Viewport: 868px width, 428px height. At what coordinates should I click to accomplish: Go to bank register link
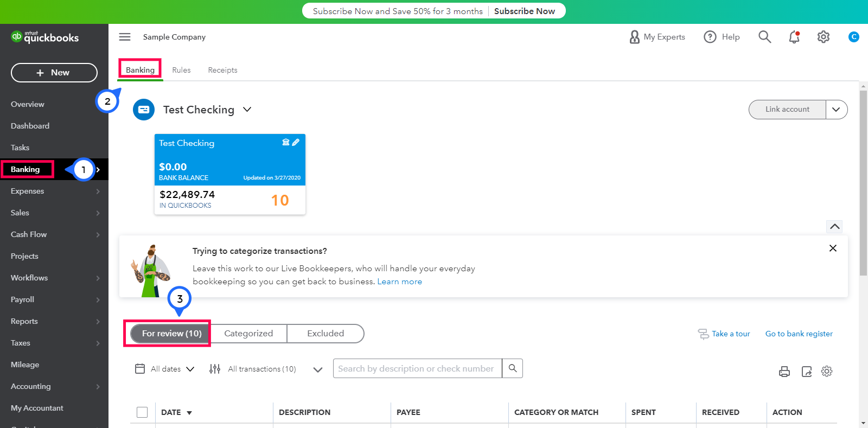click(x=799, y=334)
